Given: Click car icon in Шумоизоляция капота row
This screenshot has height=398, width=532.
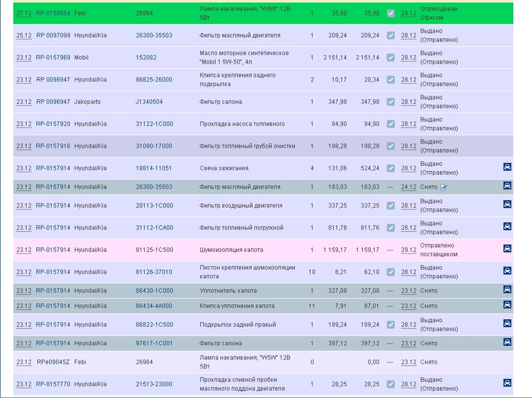Looking at the screenshot, I should point(507,249).
